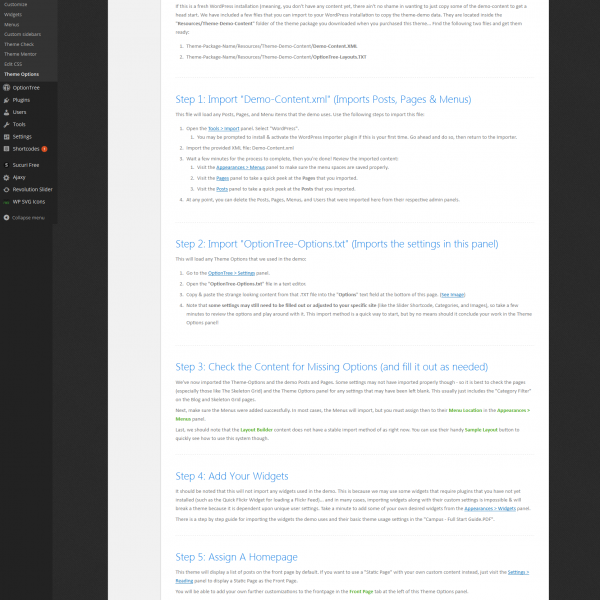Click the Revolution Slider icon
600x600 pixels.
pos(6,188)
